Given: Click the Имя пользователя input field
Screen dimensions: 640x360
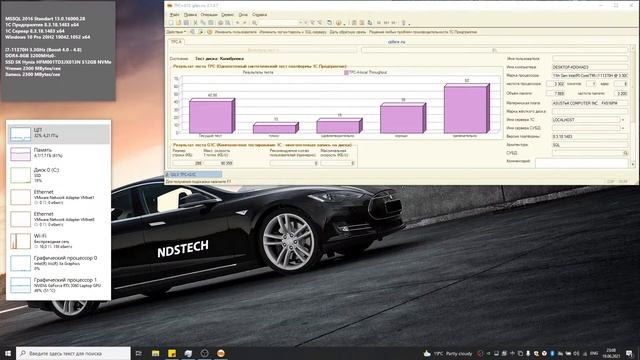Looking at the screenshot, I should point(590,58).
